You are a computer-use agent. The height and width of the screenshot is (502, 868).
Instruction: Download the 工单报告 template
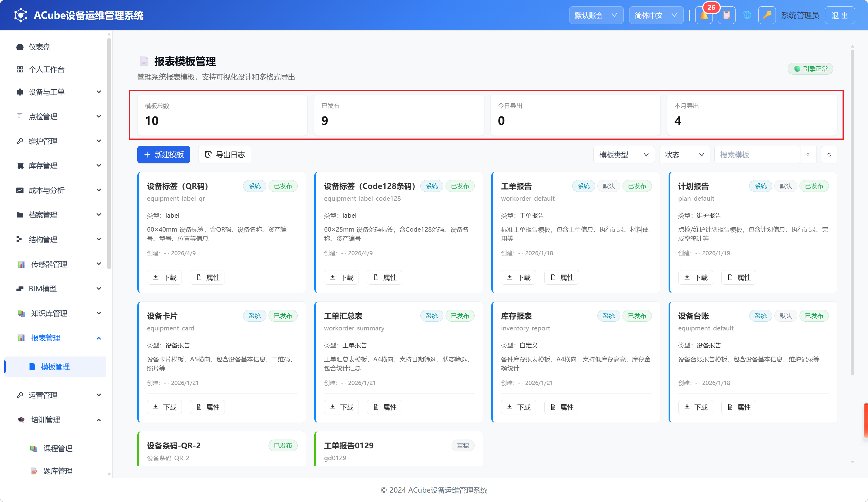pyautogui.click(x=519, y=277)
